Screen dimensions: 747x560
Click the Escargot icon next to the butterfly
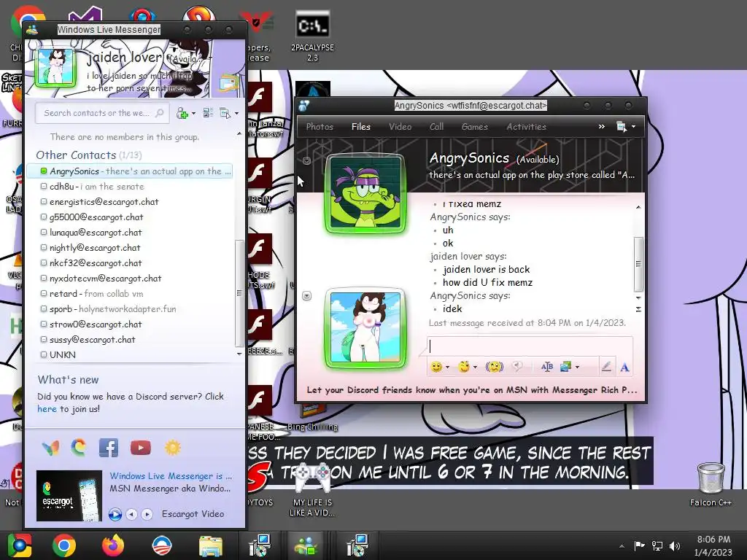pyautogui.click(x=79, y=448)
